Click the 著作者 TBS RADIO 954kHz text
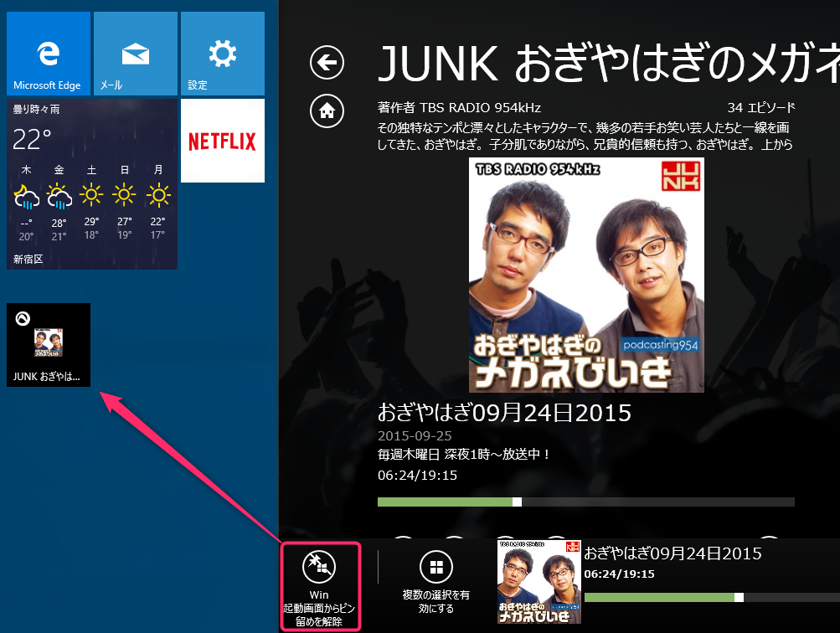 point(459,108)
